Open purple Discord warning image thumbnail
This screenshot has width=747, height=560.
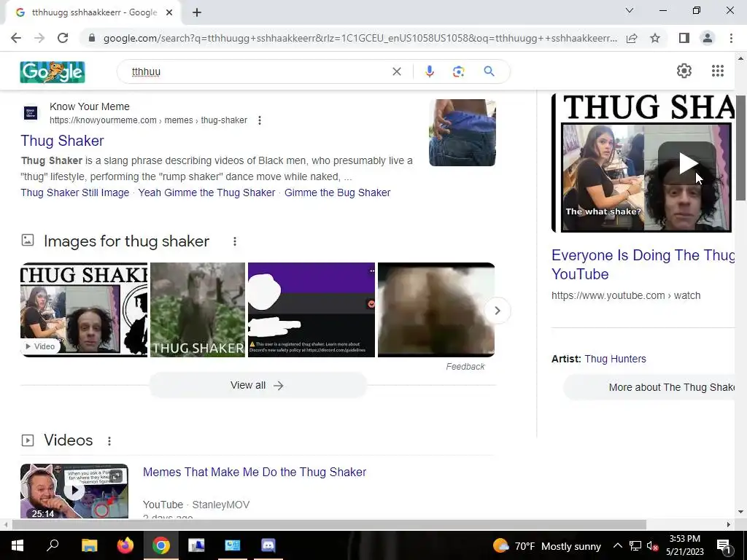(311, 309)
